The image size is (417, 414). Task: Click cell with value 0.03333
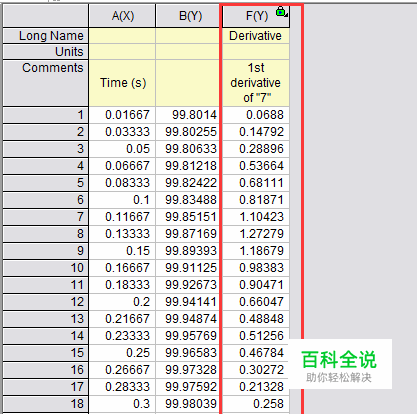pos(122,132)
